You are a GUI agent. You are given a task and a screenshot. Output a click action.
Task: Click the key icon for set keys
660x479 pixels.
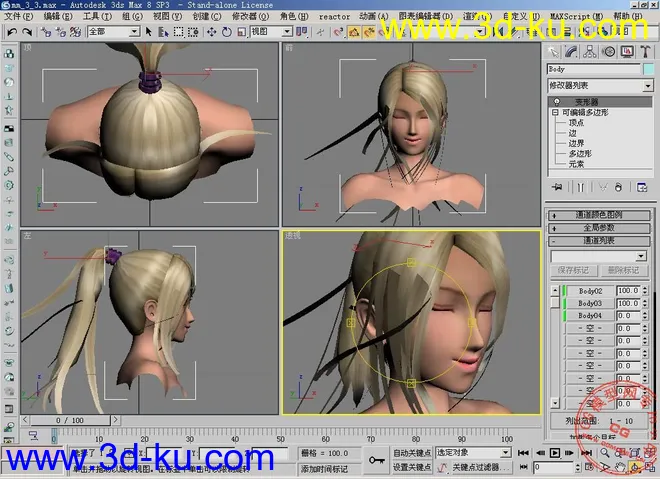click(x=377, y=460)
